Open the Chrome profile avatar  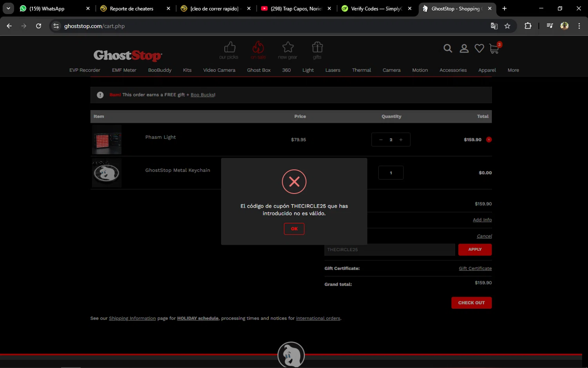(x=564, y=26)
